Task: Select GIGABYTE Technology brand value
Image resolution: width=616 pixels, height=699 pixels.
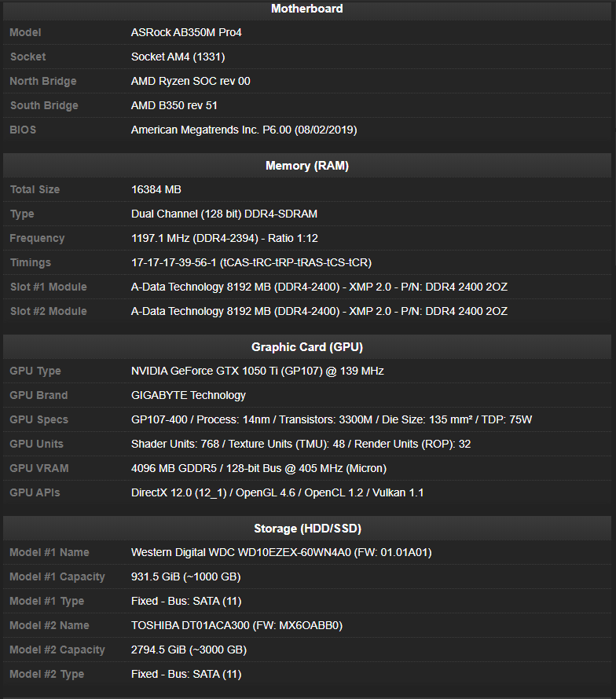Action: coord(189,395)
